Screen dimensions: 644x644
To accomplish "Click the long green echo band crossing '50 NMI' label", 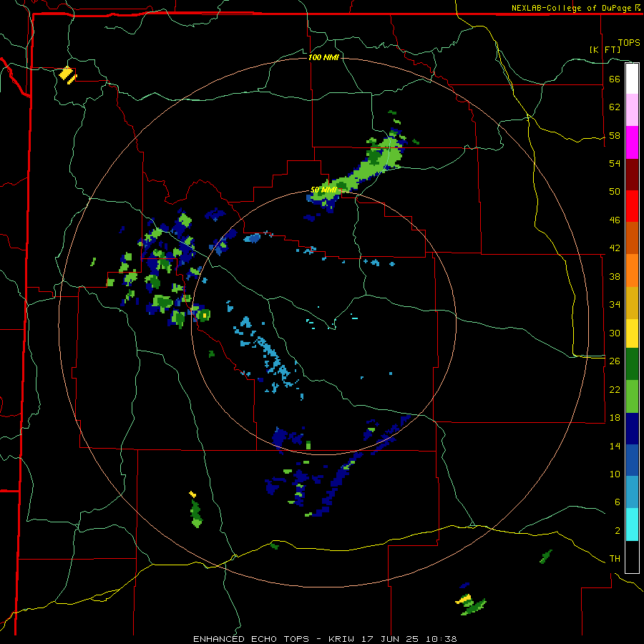I will click(356, 169).
